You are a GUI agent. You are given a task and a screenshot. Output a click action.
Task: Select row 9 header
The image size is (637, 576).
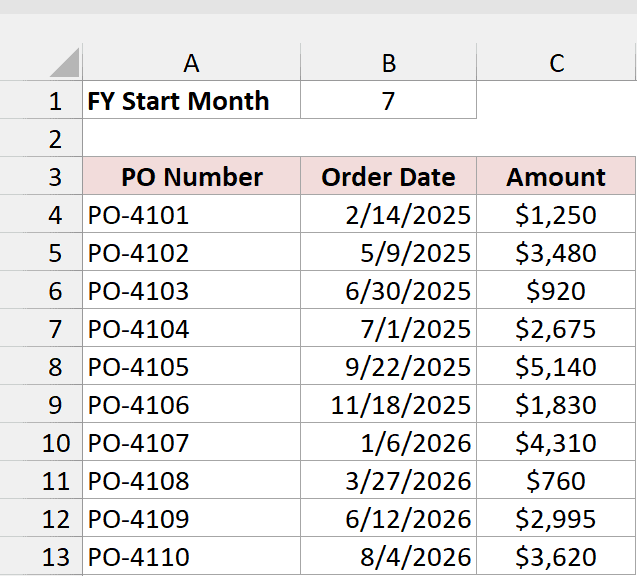pyautogui.click(x=41, y=404)
